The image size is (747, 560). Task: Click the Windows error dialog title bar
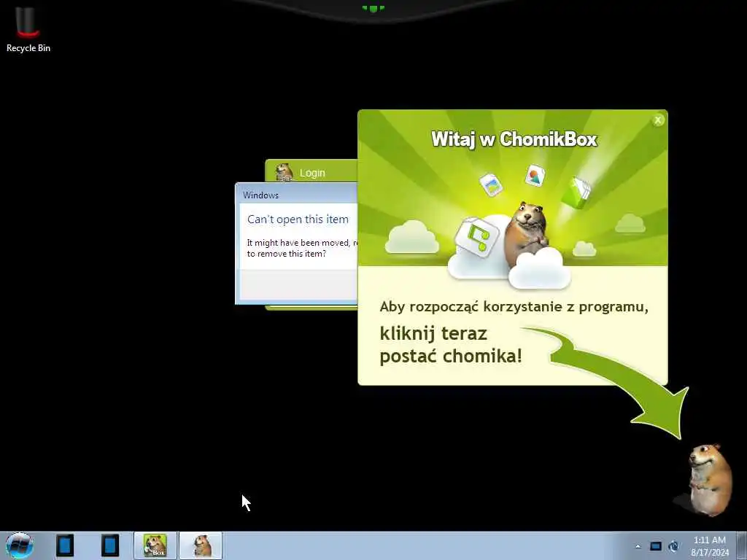(296, 194)
